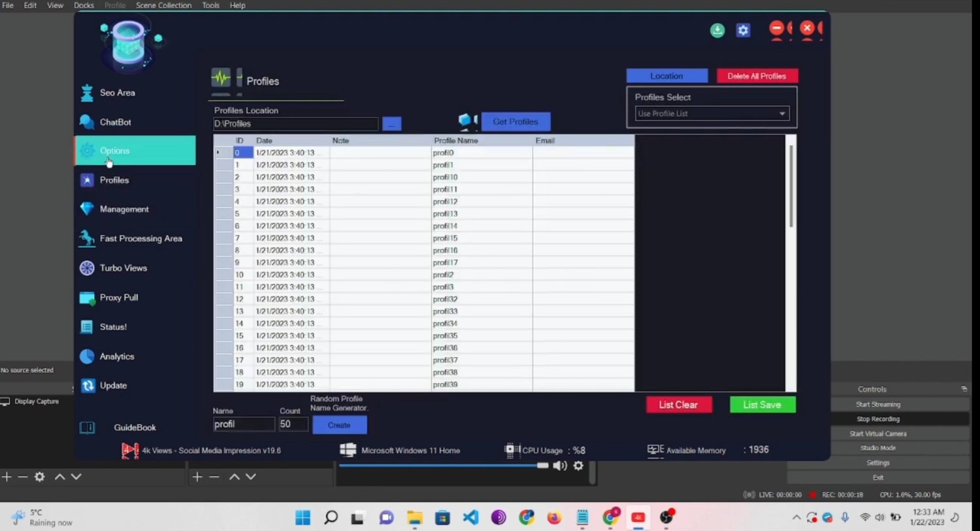The image size is (980, 531).
Task: Open Windows taskbar Search
Action: coord(331,518)
